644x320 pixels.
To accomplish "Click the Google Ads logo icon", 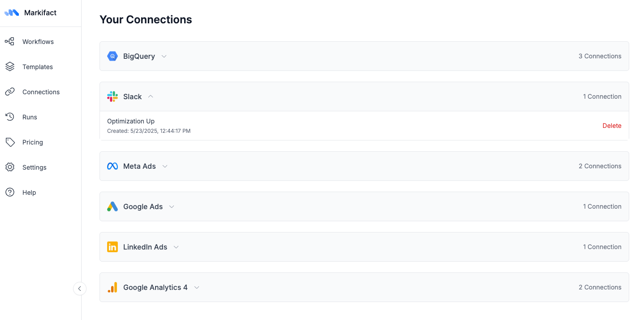I will 112,206.
